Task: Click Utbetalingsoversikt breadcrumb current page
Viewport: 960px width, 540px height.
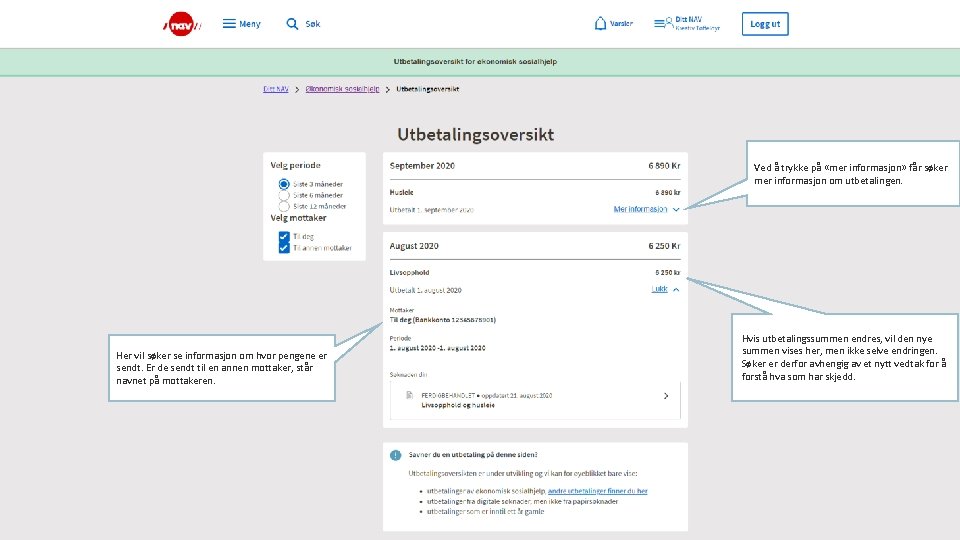Action: [x=428, y=89]
